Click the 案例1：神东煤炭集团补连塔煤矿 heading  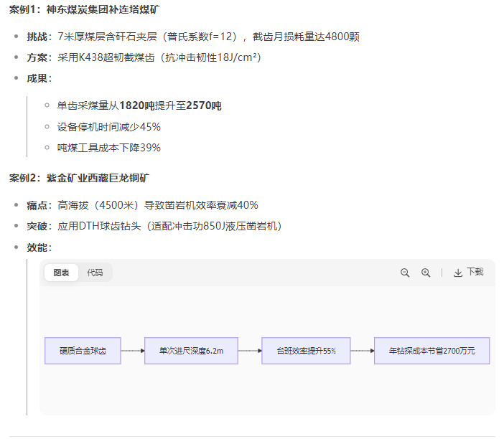click(84, 10)
